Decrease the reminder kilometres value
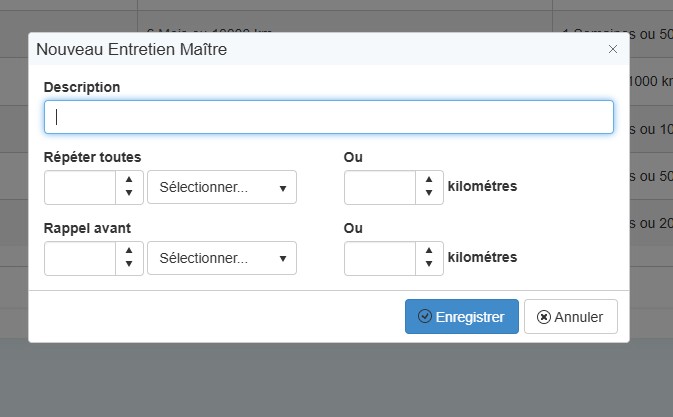Image resolution: width=673 pixels, height=417 pixels. click(x=429, y=265)
